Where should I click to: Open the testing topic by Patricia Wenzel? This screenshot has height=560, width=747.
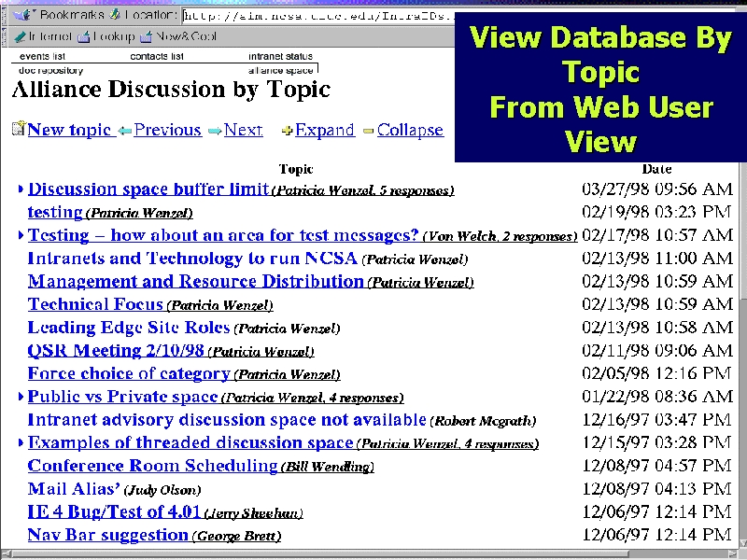tap(55, 212)
